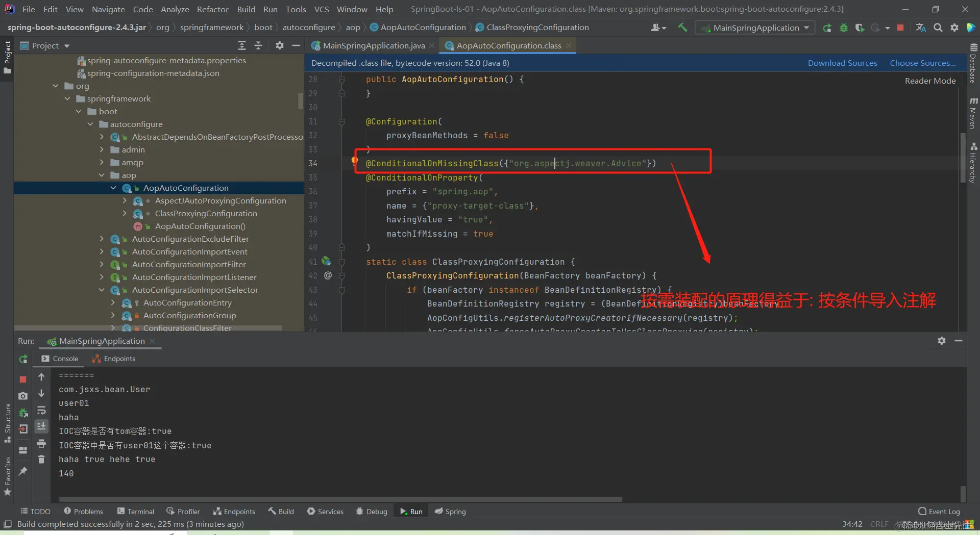
Task: Expand AspectJAutoProxyingConfiguration class node
Action: pos(125,200)
